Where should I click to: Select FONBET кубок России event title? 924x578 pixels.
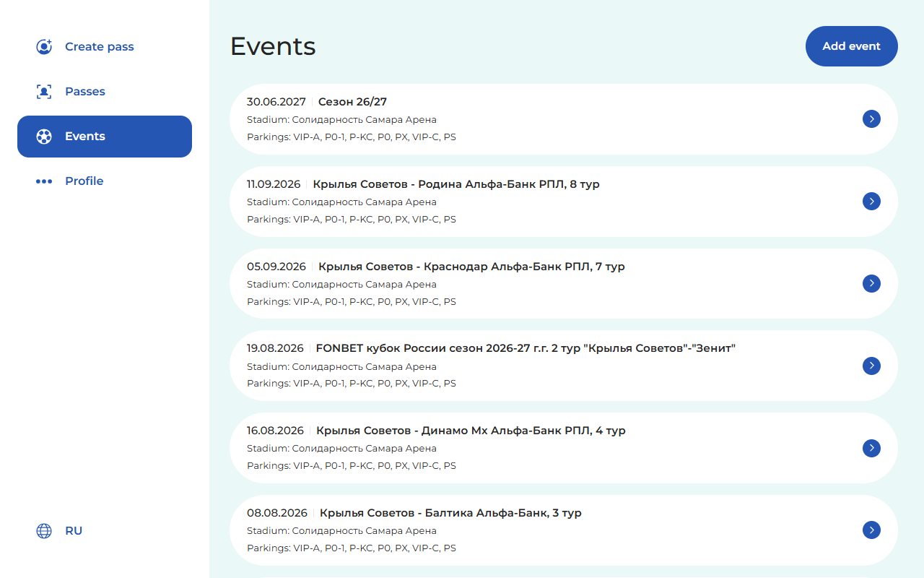pos(526,348)
